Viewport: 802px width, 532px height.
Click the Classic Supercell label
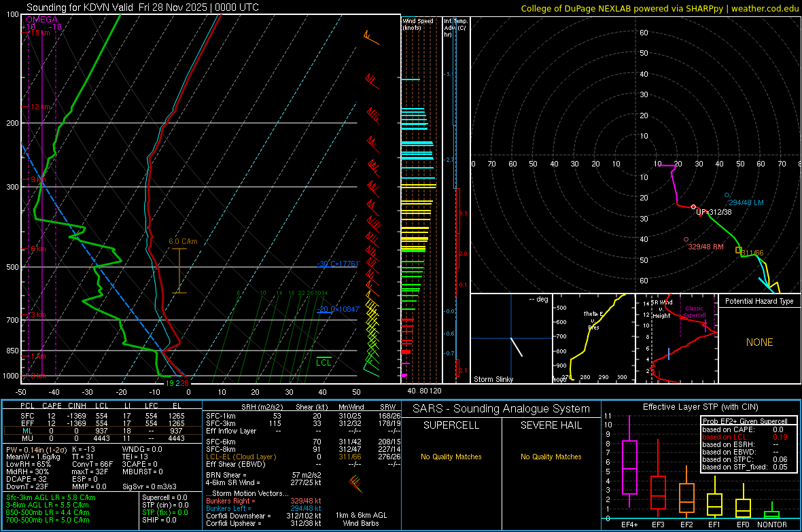tap(695, 312)
